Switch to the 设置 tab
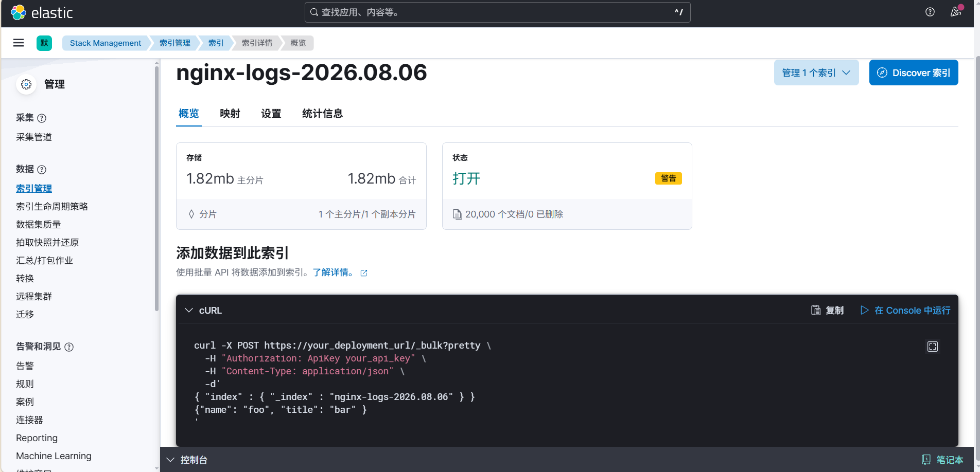The image size is (980, 472). click(271, 114)
